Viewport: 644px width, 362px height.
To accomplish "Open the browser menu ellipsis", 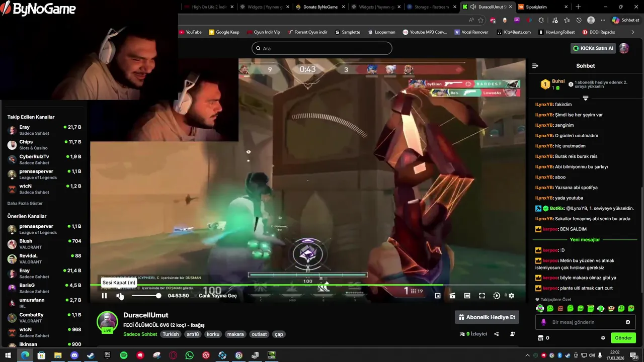I will [603, 20].
